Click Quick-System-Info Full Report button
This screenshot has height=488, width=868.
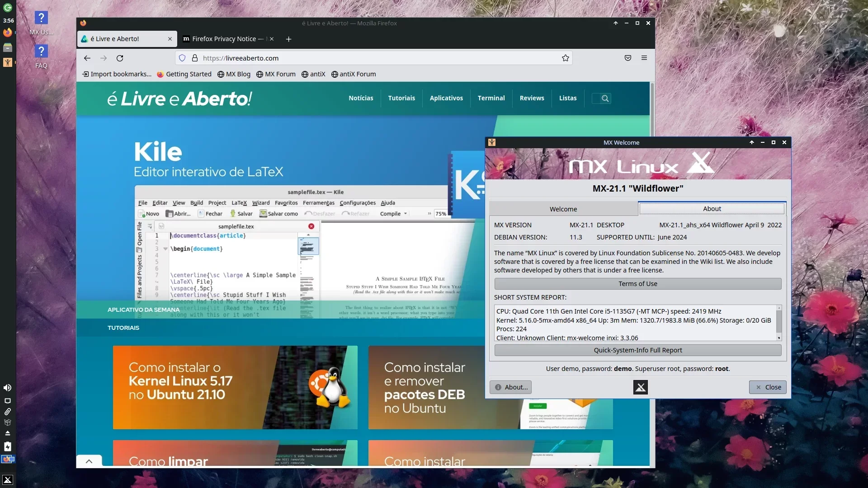[637, 350]
